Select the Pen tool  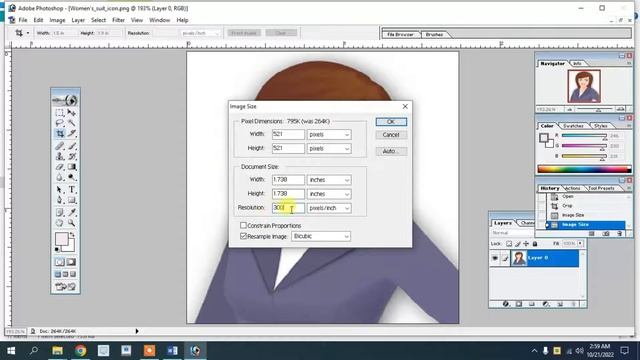tap(60, 200)
